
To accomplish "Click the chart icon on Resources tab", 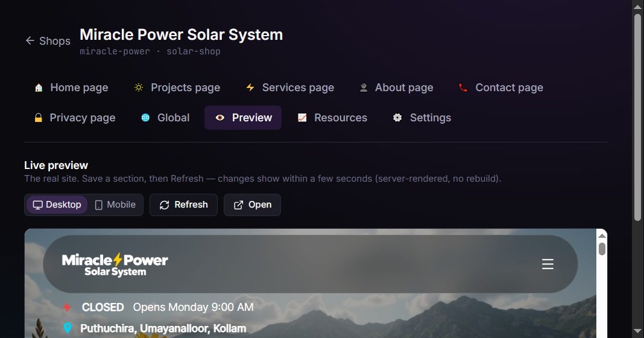I will tap(302, 118).
